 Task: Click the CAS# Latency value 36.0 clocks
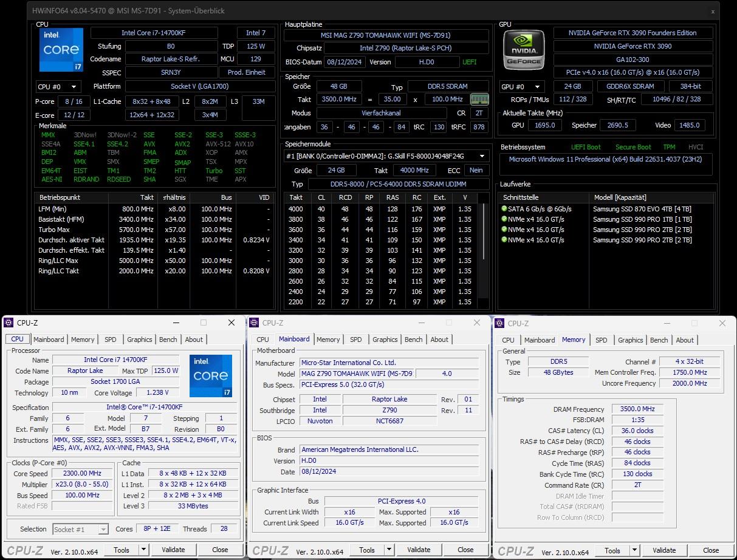pyautogui.click(x=637, y=431)
